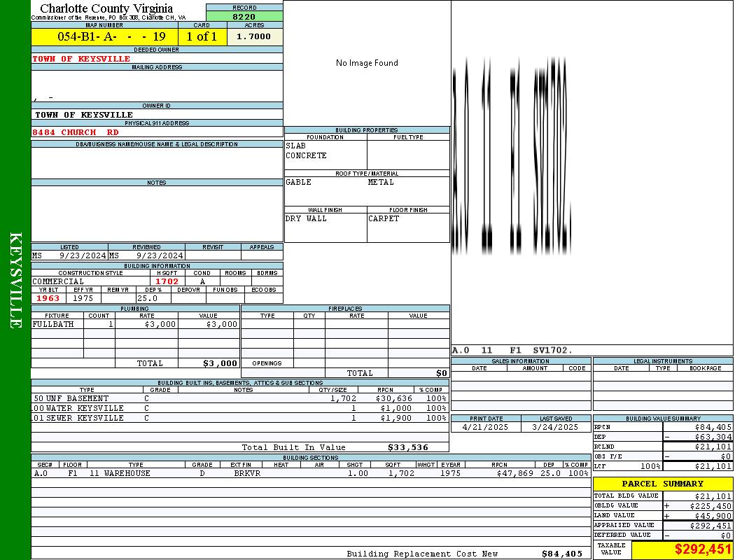Click the Charlotte County Virginia title
The height and width of the screenshot is (560, 735).
pyautogui.click(x=106, y=8)
